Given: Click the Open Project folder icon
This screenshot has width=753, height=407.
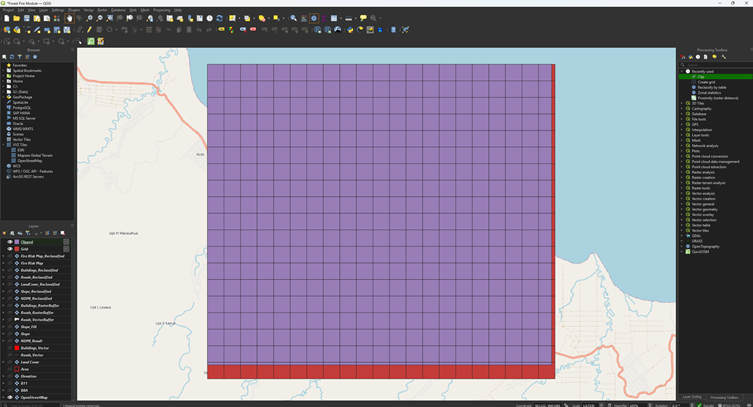Looking at the screenshot, I should pos(15,18).
